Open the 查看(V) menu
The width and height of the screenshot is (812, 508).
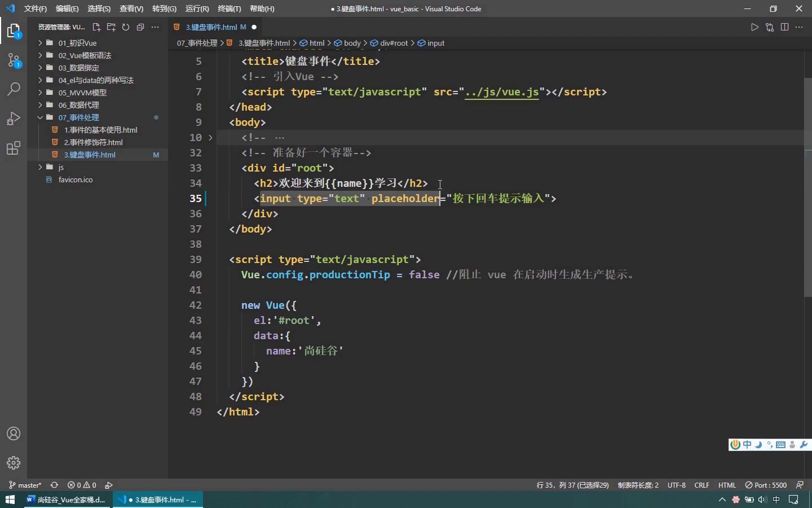[131, 8]
